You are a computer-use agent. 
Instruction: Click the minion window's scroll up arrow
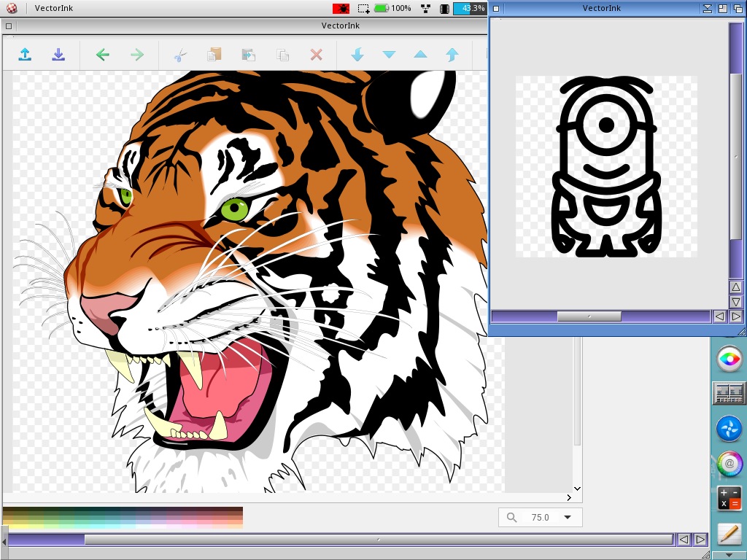736,287
